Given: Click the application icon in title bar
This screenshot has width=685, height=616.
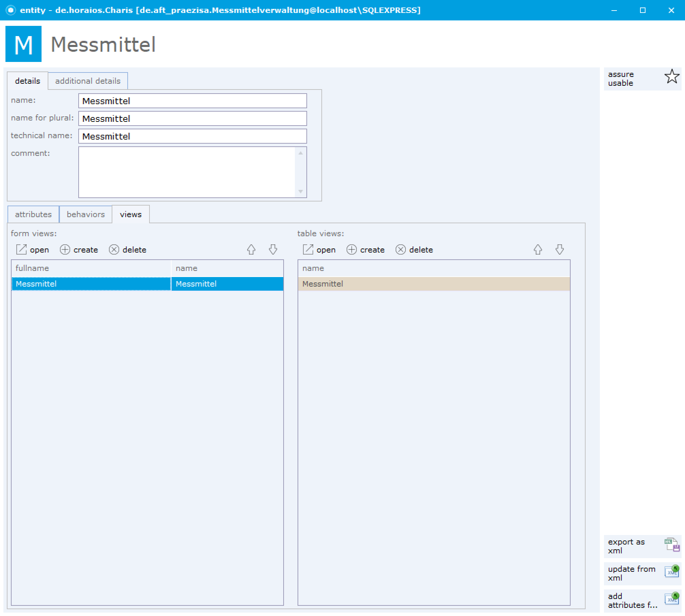Looking at the screenshot, I should click(x=11, y=10).
